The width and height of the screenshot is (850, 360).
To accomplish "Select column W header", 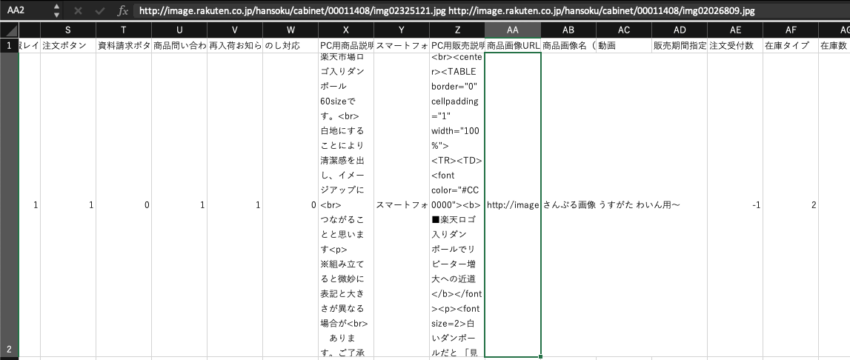I will 291,30.
